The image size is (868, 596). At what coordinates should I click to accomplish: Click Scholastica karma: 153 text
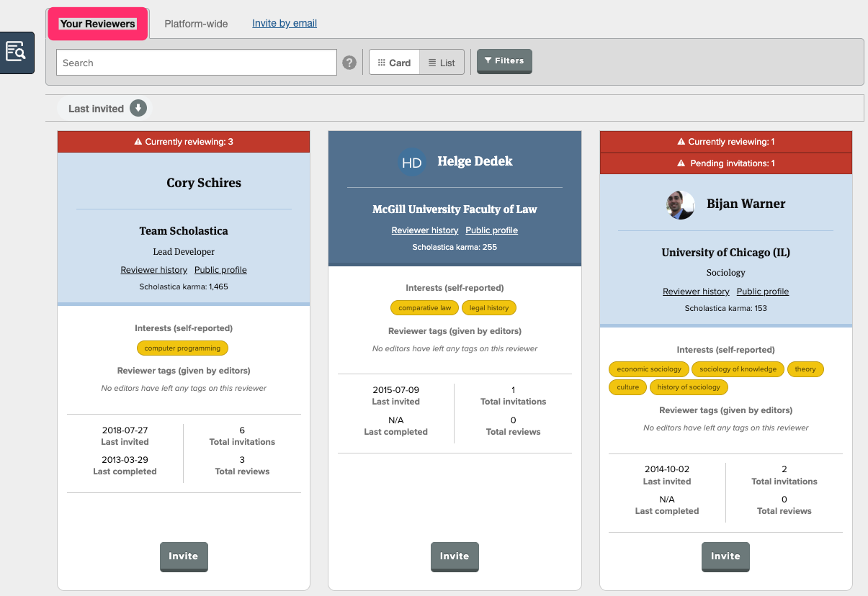click(x=726, y=308)
